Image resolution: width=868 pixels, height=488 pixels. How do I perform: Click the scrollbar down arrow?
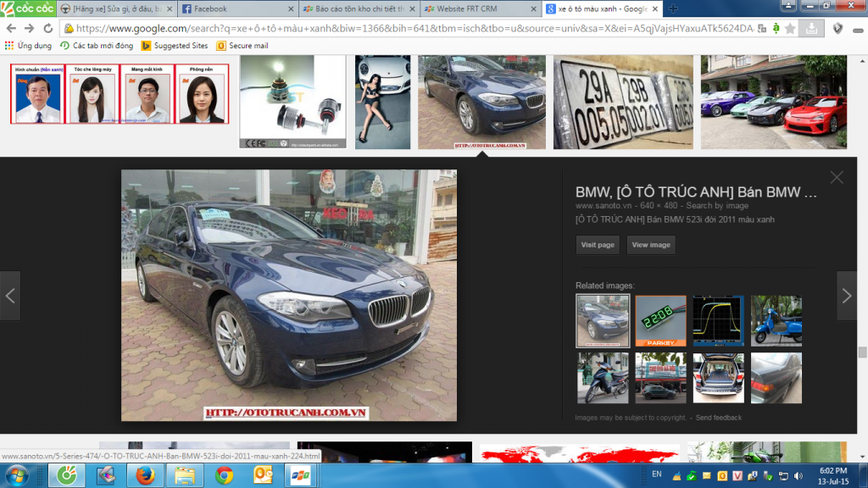point(862,457)
